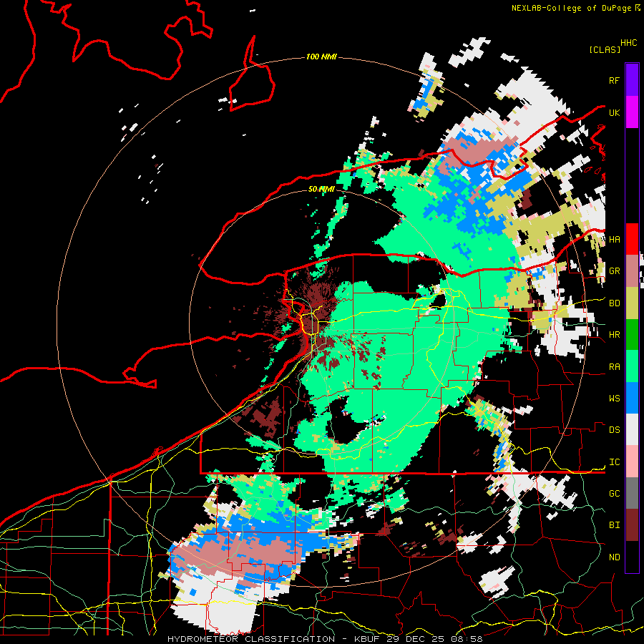644x644 pixels.
Task: Click the UK magenta legend swatch
Action: click(632, 112)
